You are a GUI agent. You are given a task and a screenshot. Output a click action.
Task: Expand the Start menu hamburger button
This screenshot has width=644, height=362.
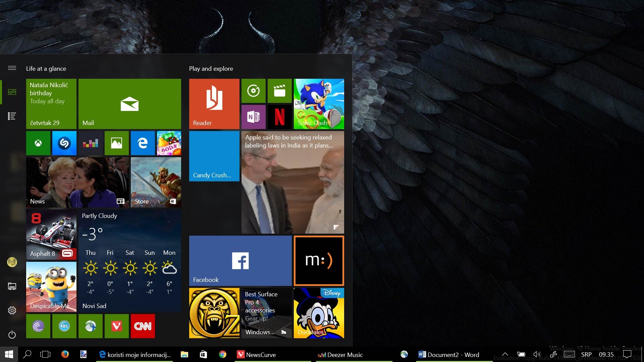(x=12, y=68)
